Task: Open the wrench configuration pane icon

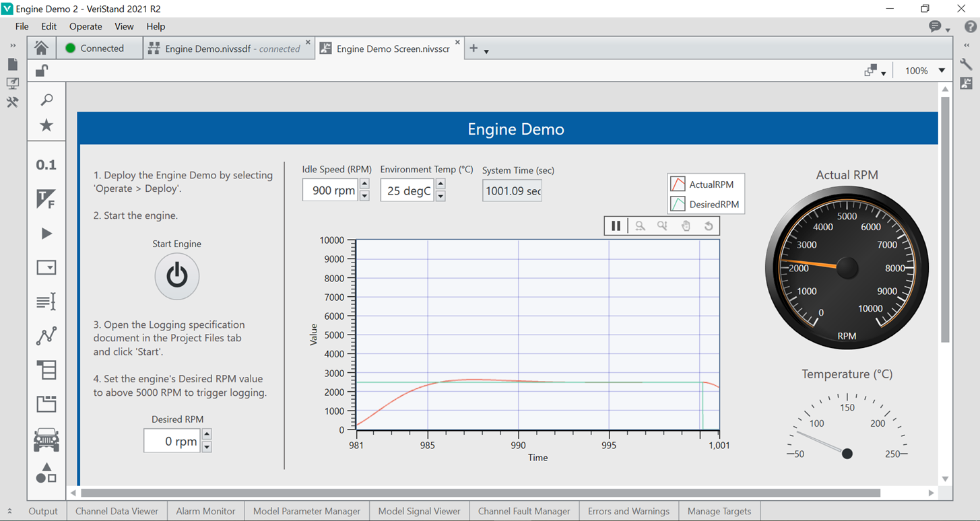Action: pyautogui.click(x=967, y=64)
